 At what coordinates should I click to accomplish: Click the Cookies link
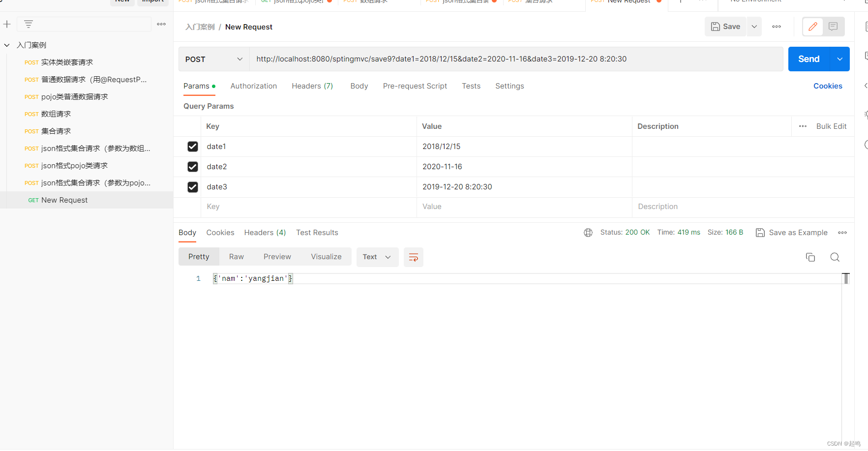coord(828,86)
